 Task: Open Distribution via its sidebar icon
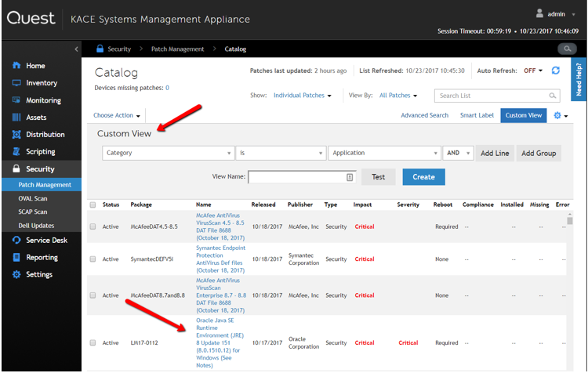pos(16,135)
